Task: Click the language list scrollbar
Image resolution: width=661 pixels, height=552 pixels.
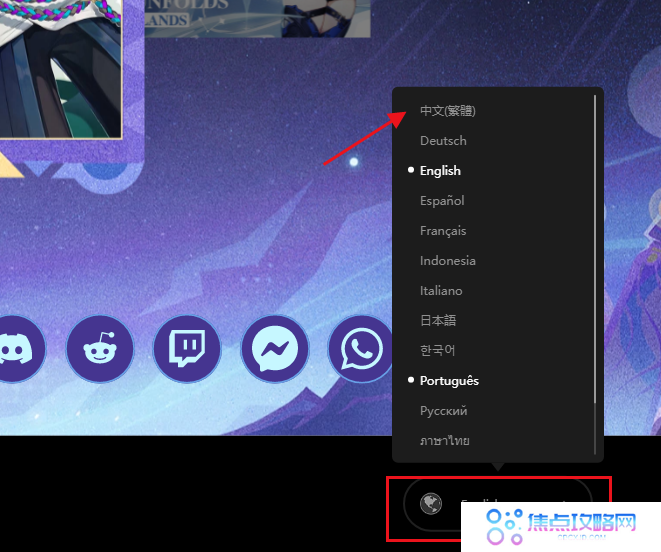Action: pos(596,250)
